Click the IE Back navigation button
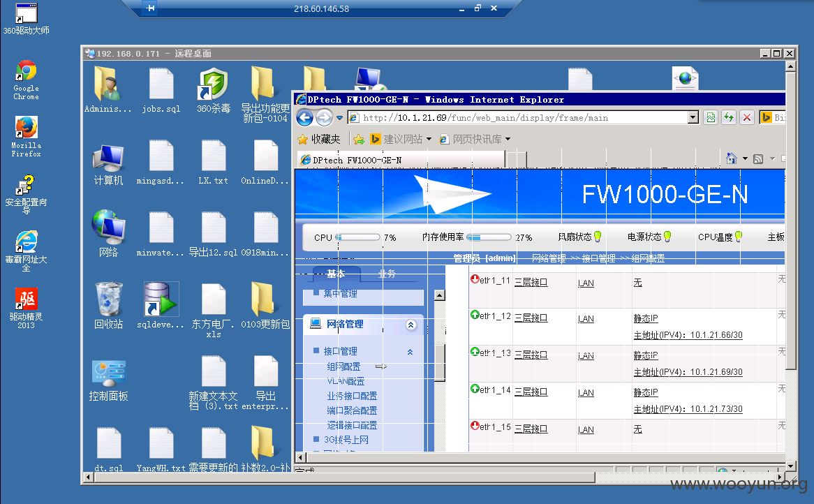 tap(305, 118)
